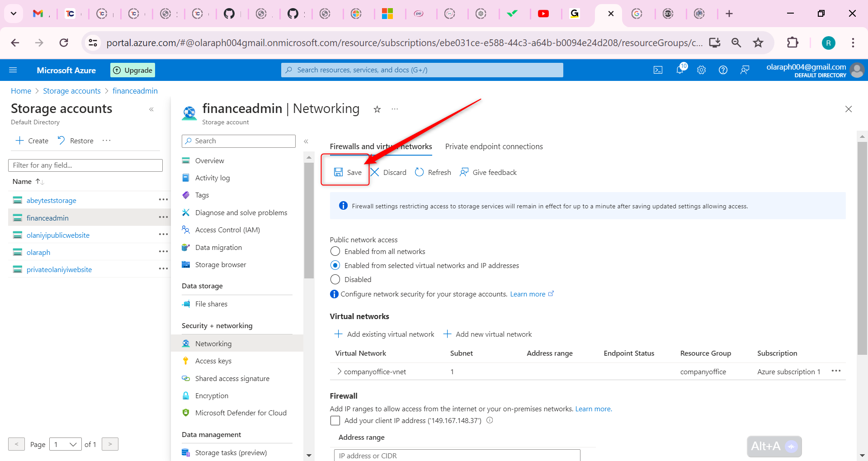The image size is (868, 461).
Task: Click Add existing virtual network
Action: coord(384,334)
